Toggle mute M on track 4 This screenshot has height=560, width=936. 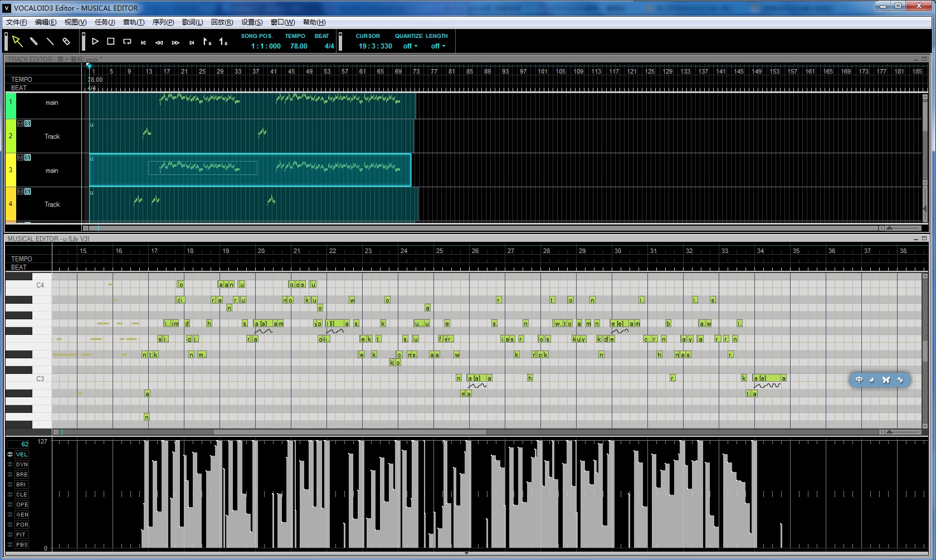point(21,191)
